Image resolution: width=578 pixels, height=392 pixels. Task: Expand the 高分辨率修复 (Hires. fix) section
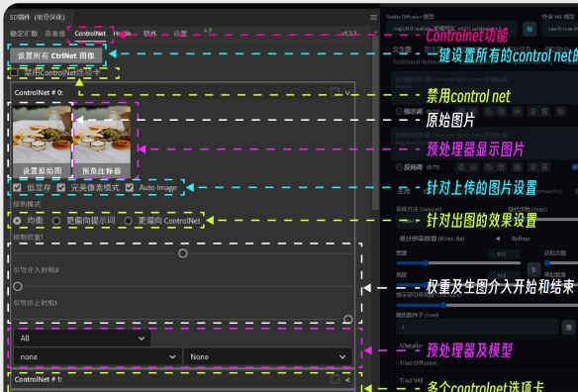450,239
